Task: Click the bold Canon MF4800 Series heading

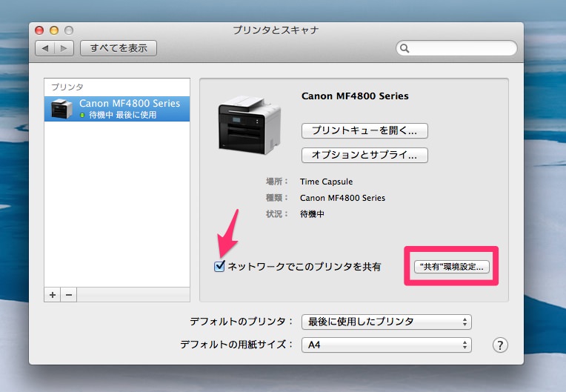Action: [x=355, y=96]
